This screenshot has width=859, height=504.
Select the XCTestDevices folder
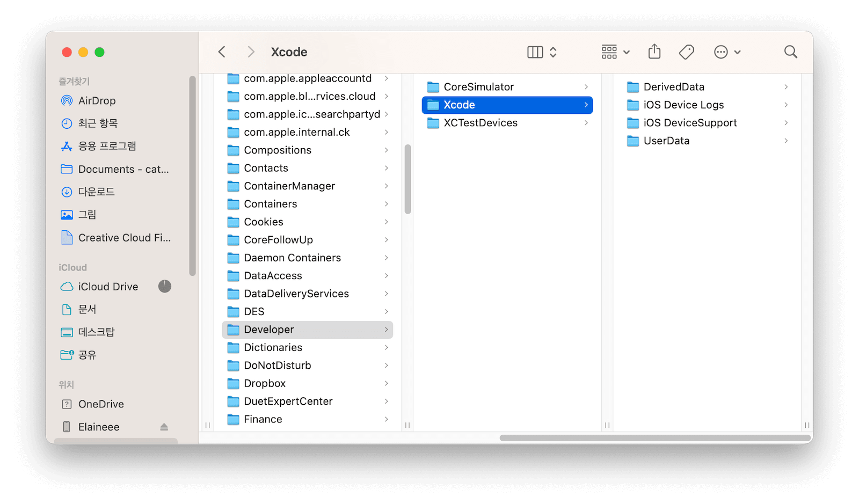[507, 123]
